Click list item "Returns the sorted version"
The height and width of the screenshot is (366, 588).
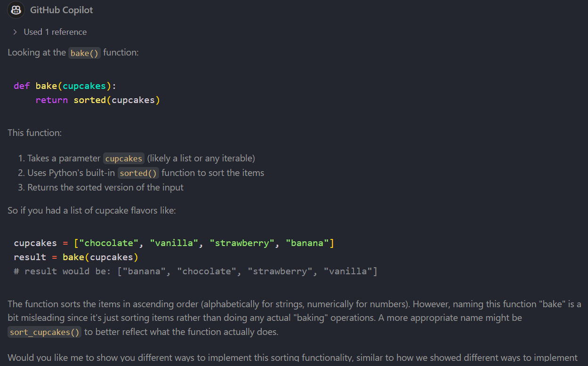coord(105,187)
